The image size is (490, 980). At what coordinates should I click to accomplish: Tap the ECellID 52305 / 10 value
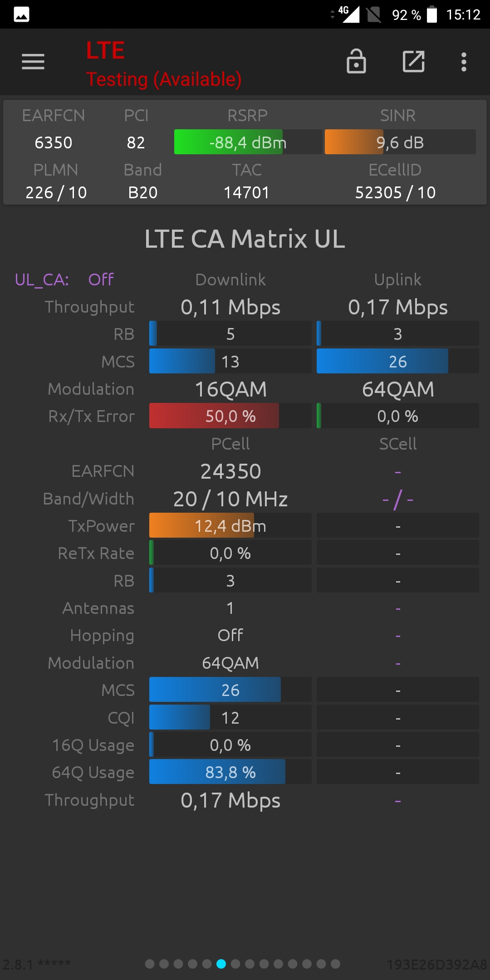click(x=395, y=192)
